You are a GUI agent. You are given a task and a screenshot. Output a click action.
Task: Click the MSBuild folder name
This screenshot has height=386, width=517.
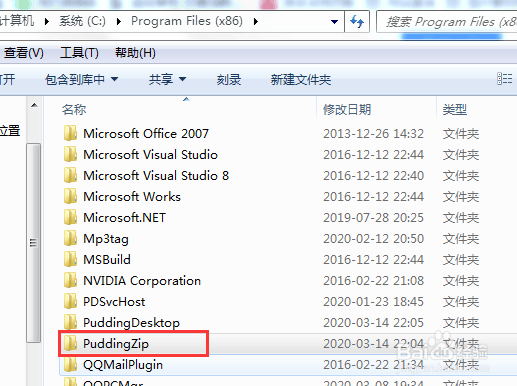click(107, 260)
